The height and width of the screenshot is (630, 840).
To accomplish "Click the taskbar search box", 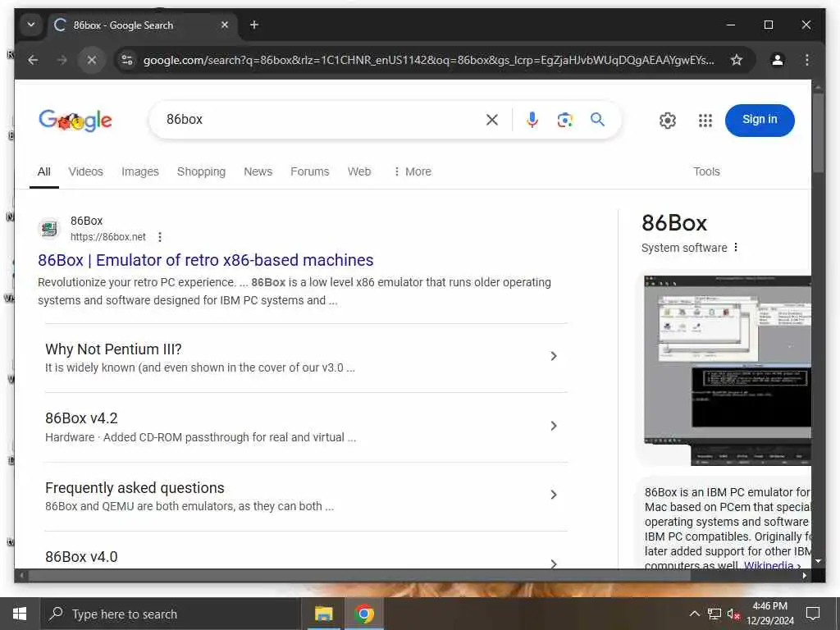I will click(171, 614).
